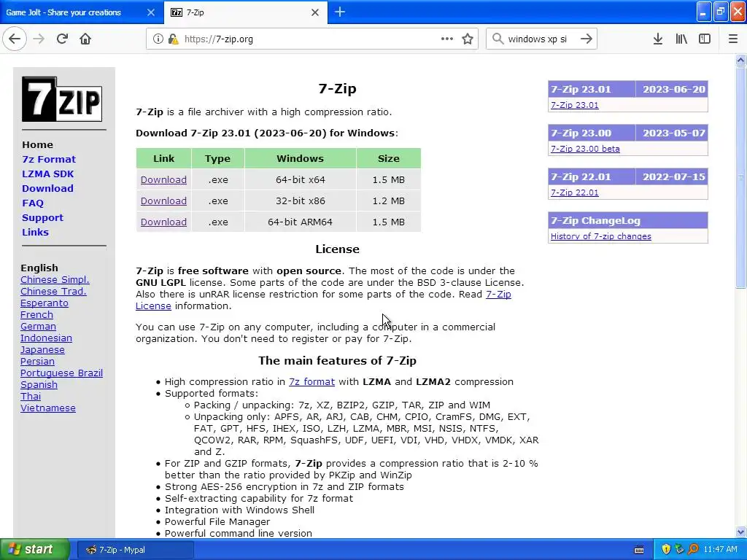Click the 7-Zip logo image
This screenshot has width=747, height=560.
62,99
